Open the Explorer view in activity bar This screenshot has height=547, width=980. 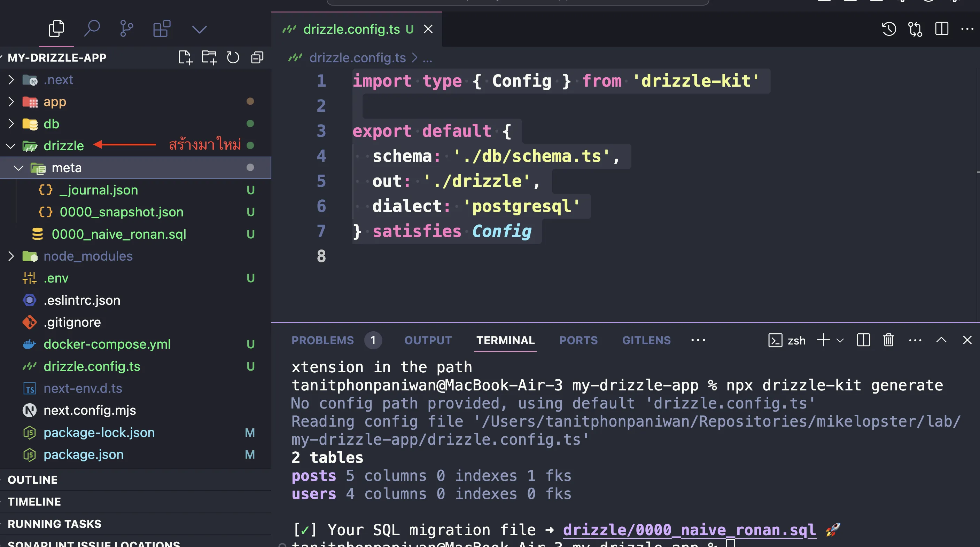pos(56,29)
